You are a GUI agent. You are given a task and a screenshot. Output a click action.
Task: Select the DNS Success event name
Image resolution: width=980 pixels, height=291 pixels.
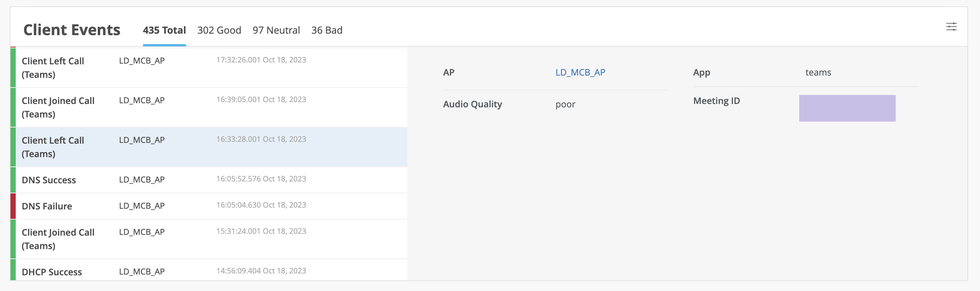pos(49,180)
